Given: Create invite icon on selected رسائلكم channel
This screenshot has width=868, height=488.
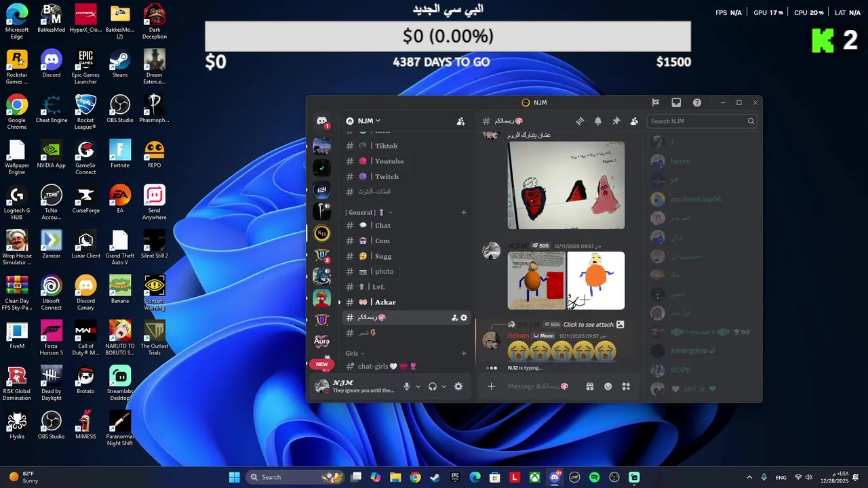Looking at the screenshot, I should coord(454,317).
